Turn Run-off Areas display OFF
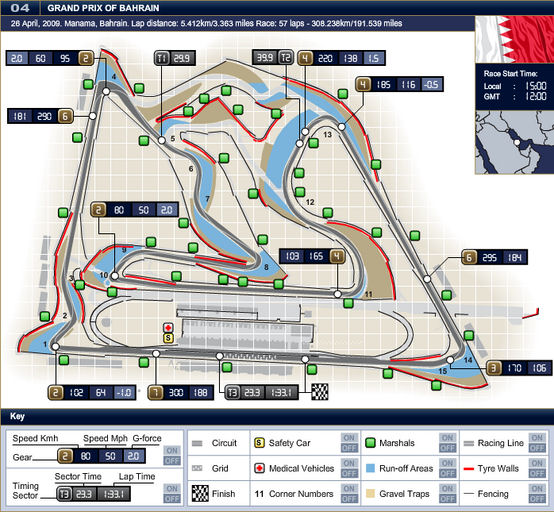The width and height of the screenshot is (554, 512). coord(447,473)
